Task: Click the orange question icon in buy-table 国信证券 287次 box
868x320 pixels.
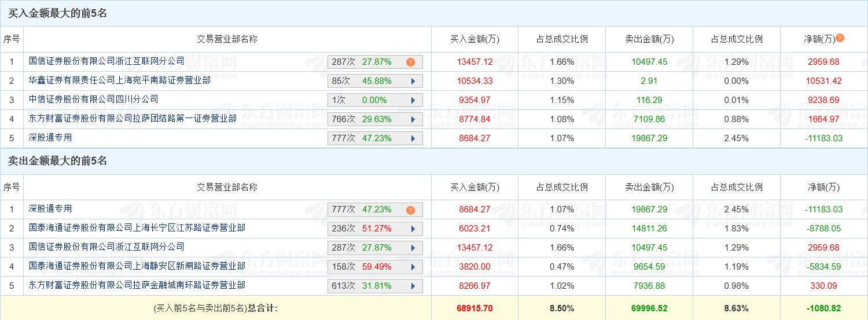Action: pyautogui.click(x=410, y=62)
